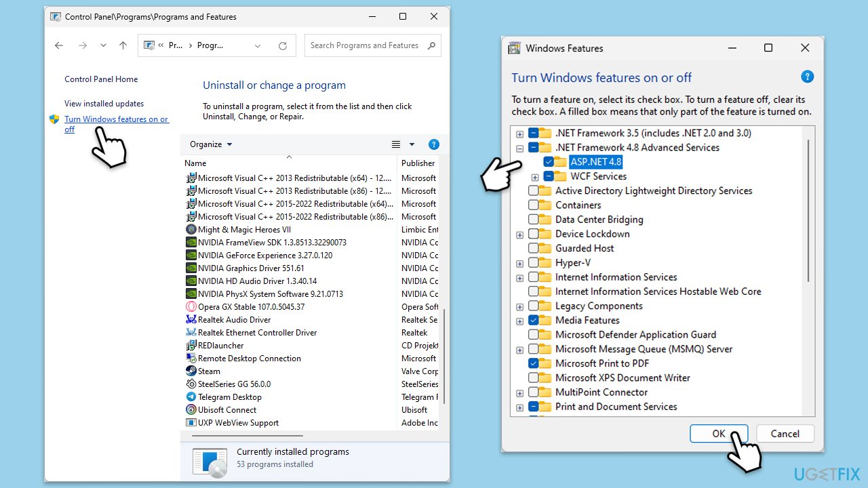Refresh the Programs and Features list

[283, 45]
